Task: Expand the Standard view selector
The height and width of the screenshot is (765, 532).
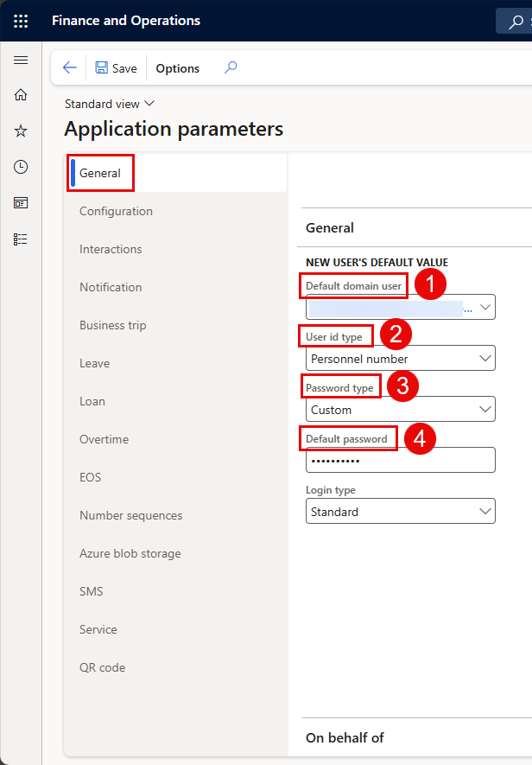Action: pos(110,104)
